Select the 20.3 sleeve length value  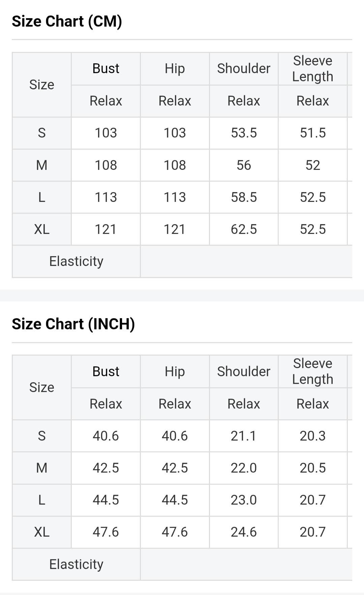tap(312, 436)
